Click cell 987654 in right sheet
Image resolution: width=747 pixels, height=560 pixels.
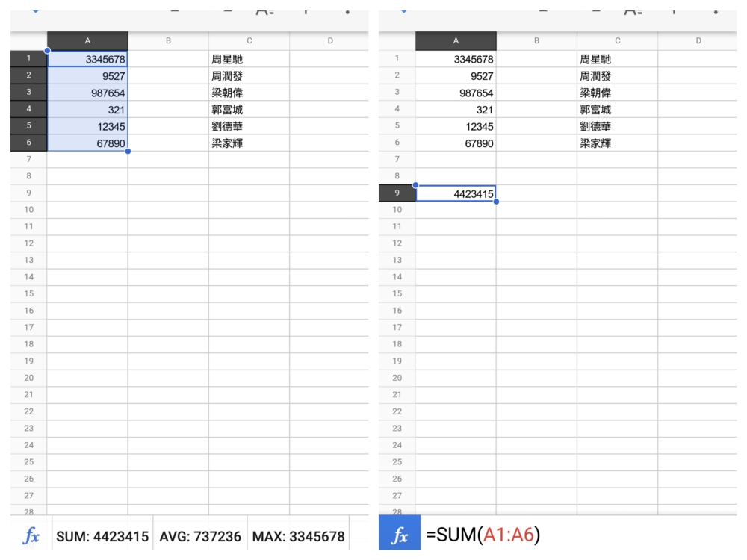(456, 93)
